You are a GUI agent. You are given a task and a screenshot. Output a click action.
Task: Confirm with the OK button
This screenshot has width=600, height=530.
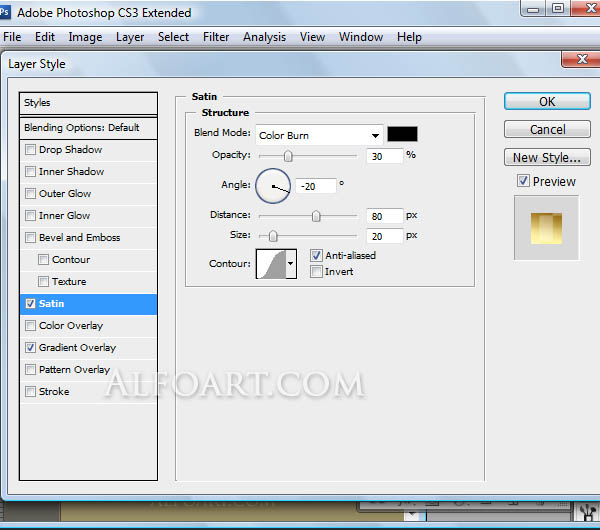tap(547, 101)
